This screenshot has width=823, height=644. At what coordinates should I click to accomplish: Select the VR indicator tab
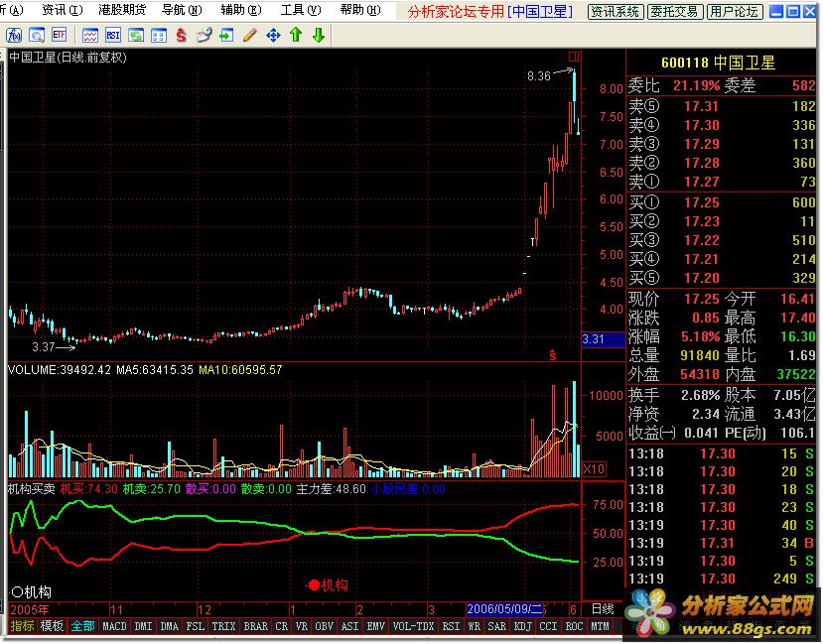(x=301, y=626)
